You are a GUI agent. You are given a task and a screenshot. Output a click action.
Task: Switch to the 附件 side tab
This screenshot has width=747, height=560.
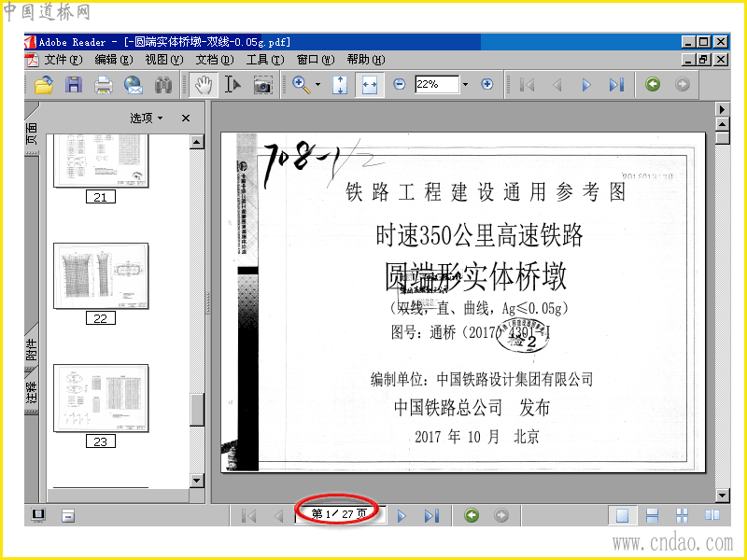32,349
